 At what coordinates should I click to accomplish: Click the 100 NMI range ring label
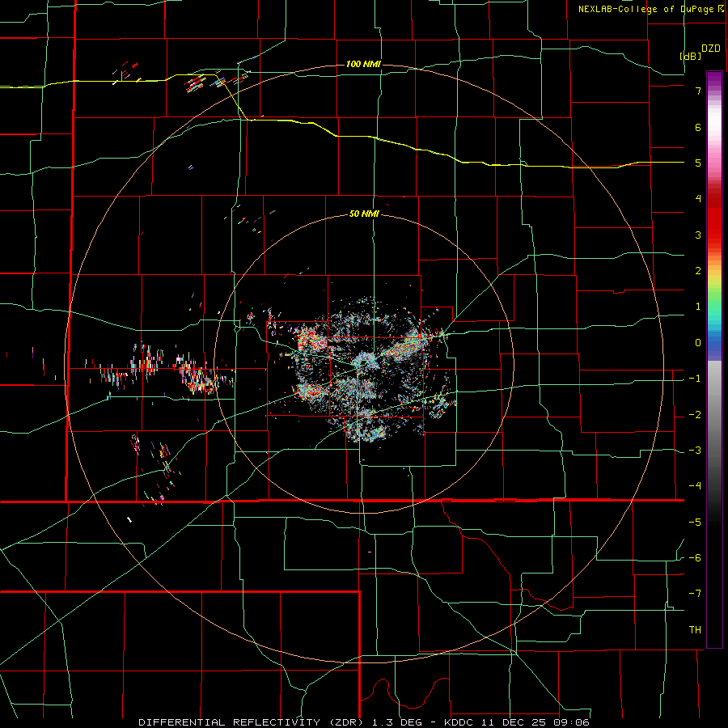[363, 64]
